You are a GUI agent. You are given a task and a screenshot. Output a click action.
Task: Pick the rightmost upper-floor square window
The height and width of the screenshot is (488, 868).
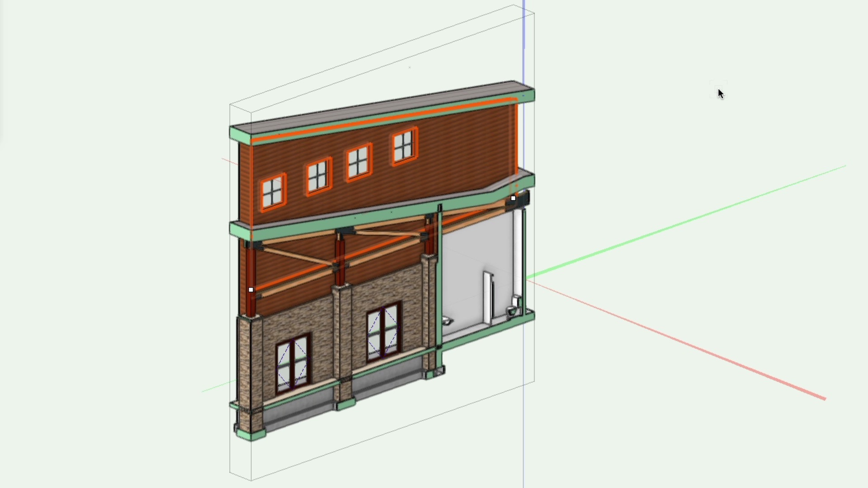404,145
